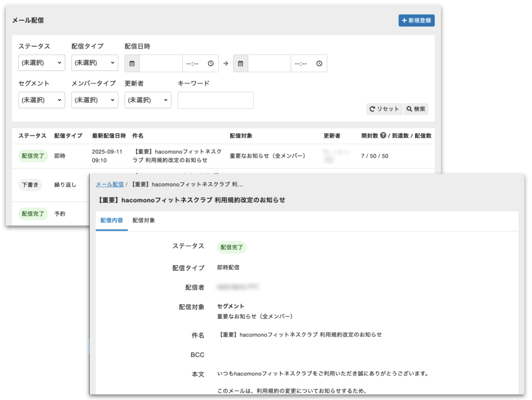Expand the 配信タイプ filter dropdown
Screen dimensions: 532x400
[95, 63]
